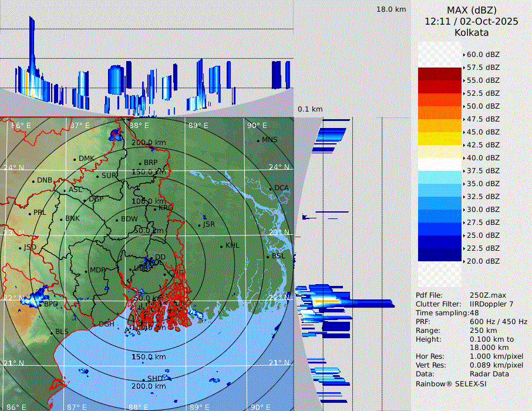
Task: Select the Kolkata radar name heading
Action: [x=472, y=32]
